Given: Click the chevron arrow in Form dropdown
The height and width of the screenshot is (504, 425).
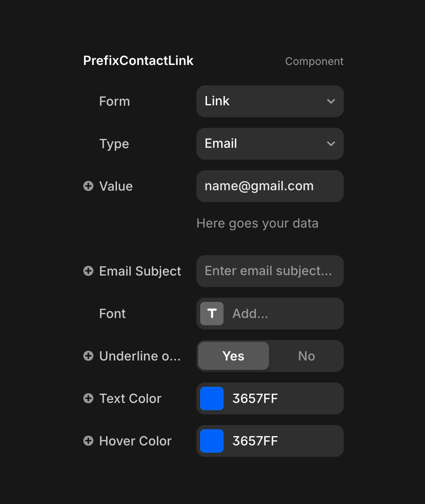Looking at the screenshot, I should click(331, 101).
